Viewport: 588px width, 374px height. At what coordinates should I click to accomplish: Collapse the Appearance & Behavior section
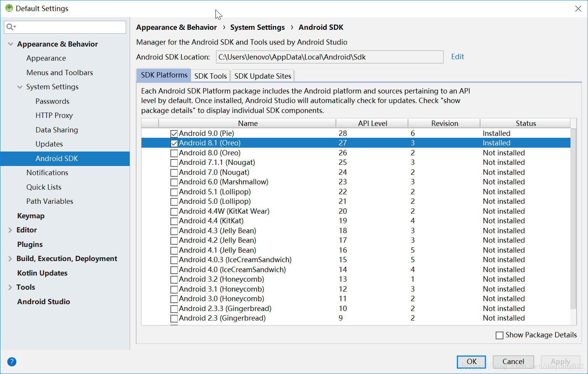click(11, 44)
